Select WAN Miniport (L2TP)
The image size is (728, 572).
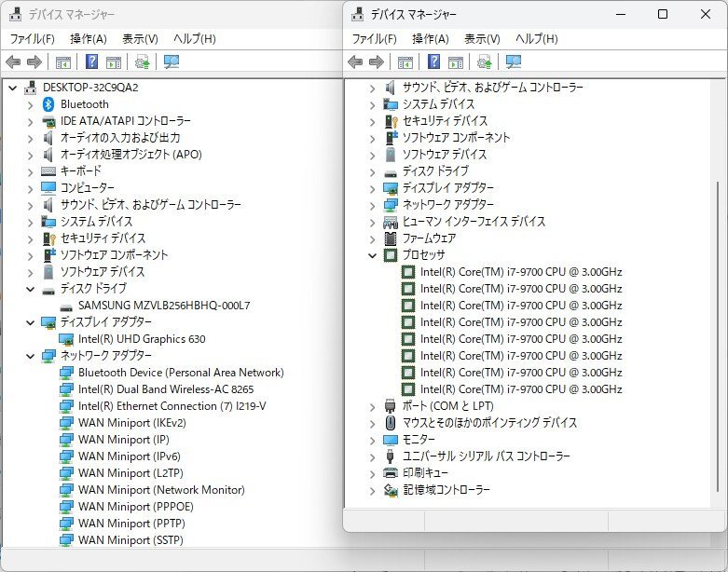click(130, 472)
